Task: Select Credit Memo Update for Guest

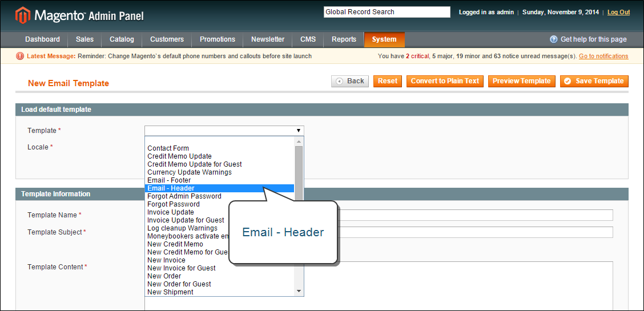Action: tap(219, 164)
